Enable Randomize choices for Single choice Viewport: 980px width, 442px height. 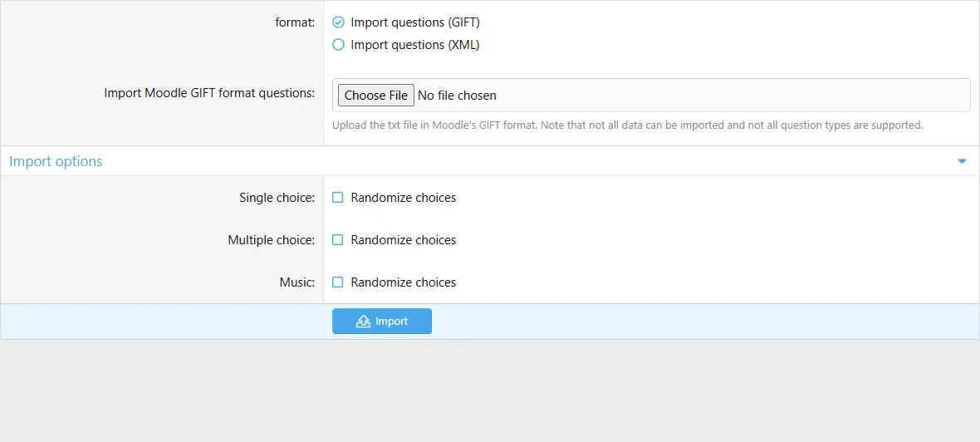pyautogui.click(x=338, y=198)
